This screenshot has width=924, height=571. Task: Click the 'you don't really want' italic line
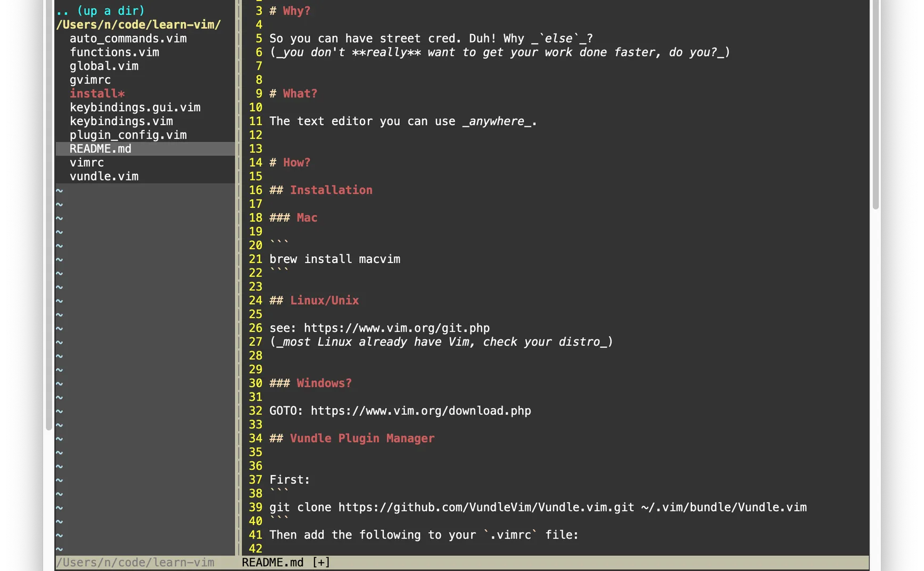click(500, 52)
